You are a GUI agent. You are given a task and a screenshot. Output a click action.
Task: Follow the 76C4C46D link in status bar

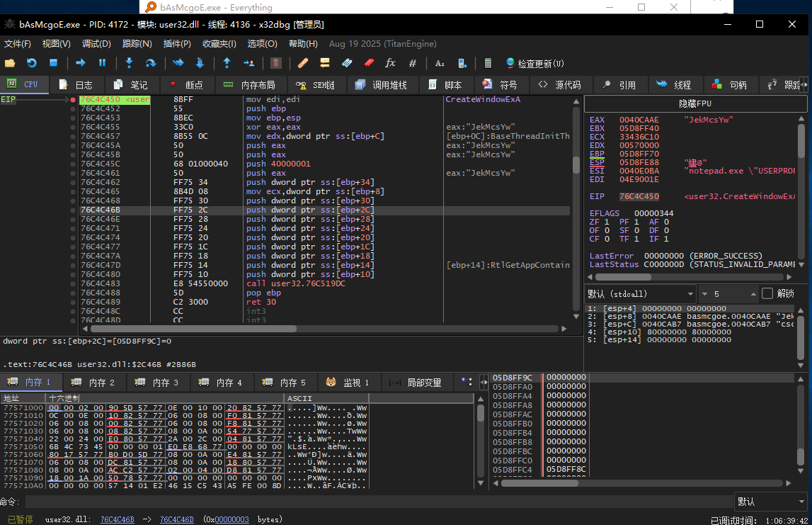(x=176, y=519)
